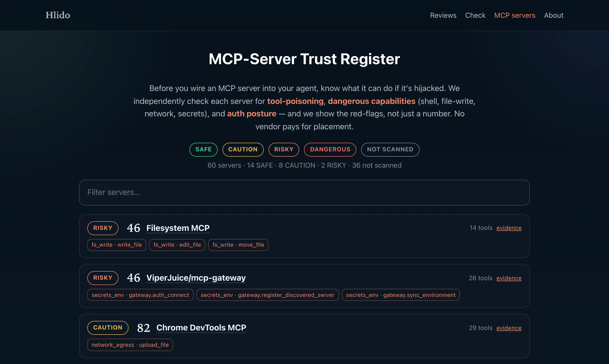The image size is (609, 364).
Task: Click the "26 tools" count
Action: (480, 278)
